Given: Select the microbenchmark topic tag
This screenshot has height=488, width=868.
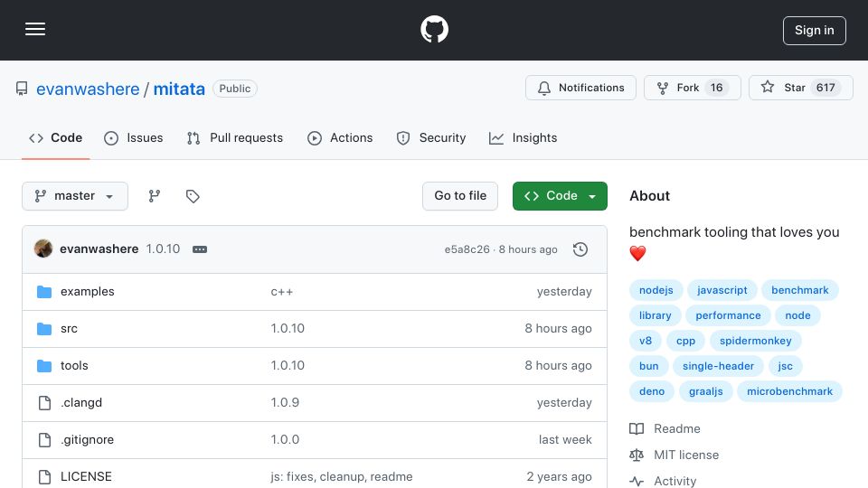Looking at the screenshot, I should (789, 391).
